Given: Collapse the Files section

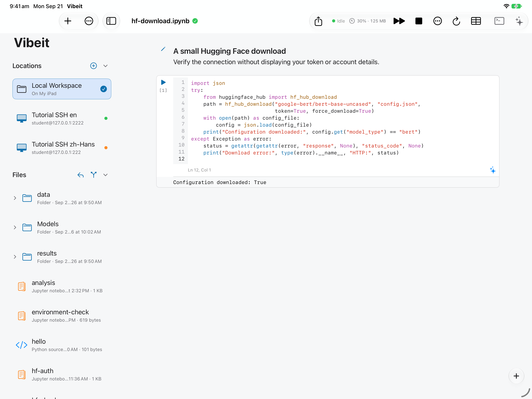Looking at the screenshot, I should coord(105,175).
